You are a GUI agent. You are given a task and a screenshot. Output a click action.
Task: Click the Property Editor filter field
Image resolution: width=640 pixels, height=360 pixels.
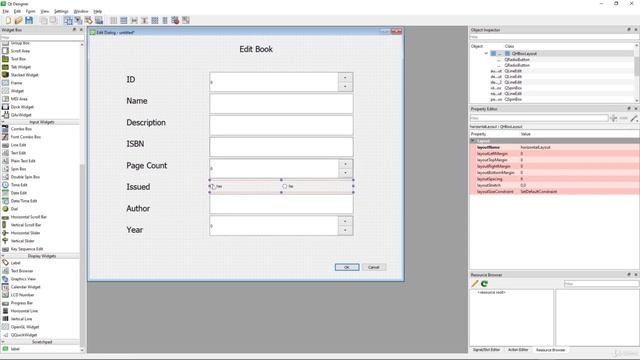539,118
